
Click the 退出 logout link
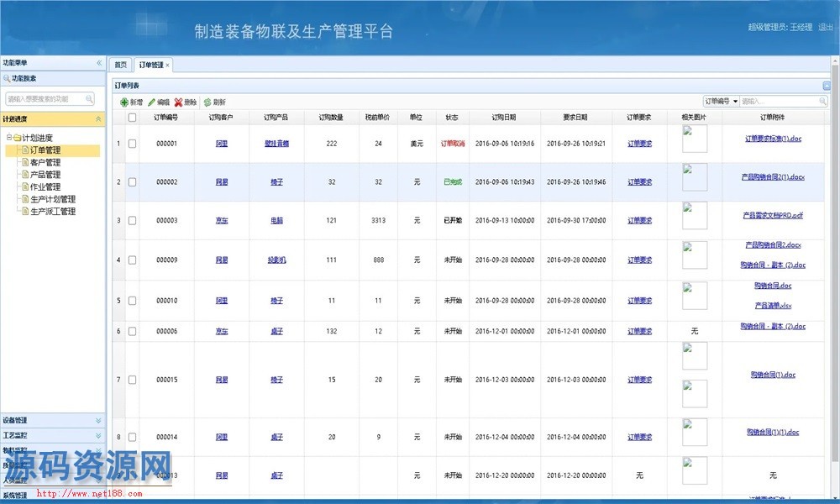tap(826, 27)
